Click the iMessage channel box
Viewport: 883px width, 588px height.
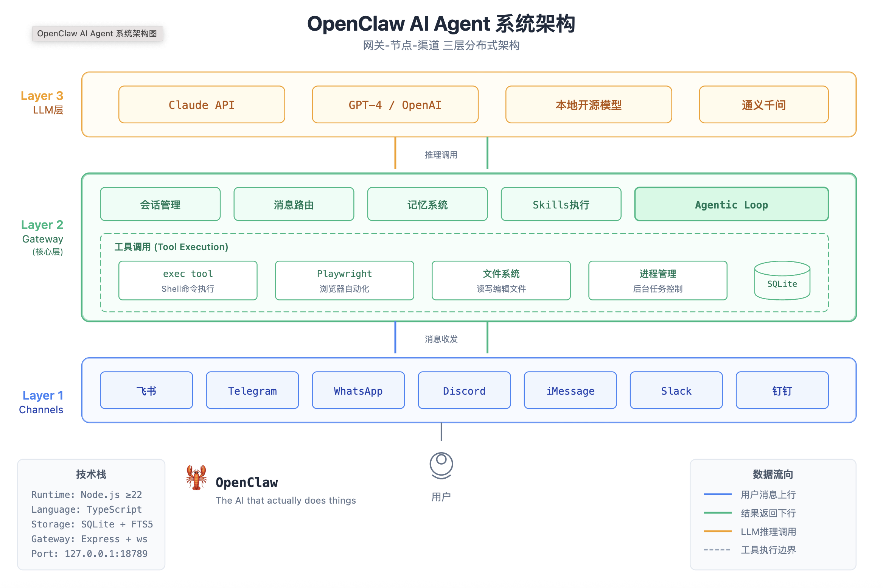click(570, 390)
